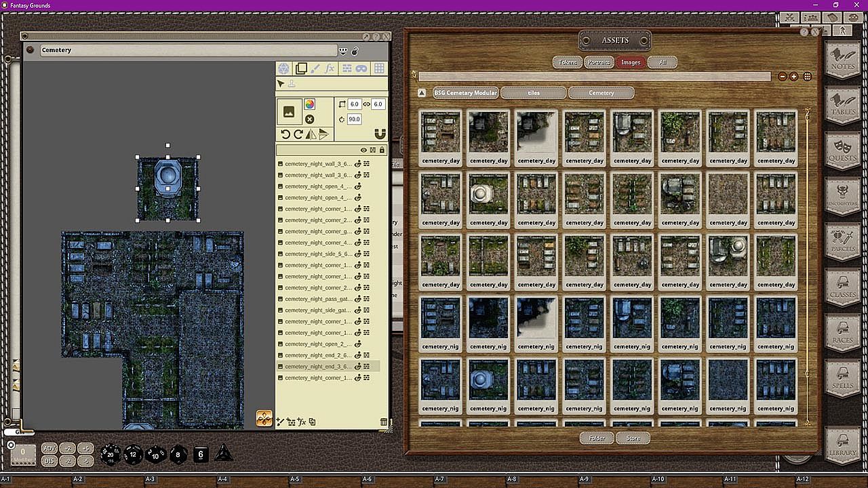
Task: Toggle visibility icon for cemetery_night_pass_gat layer
Action: 357,299
